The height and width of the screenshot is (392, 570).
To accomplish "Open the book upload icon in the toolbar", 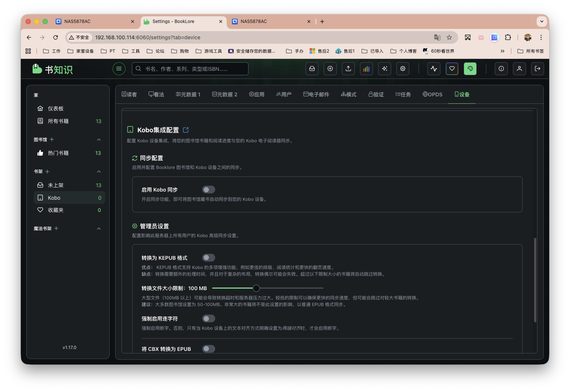I will [348, 69].
